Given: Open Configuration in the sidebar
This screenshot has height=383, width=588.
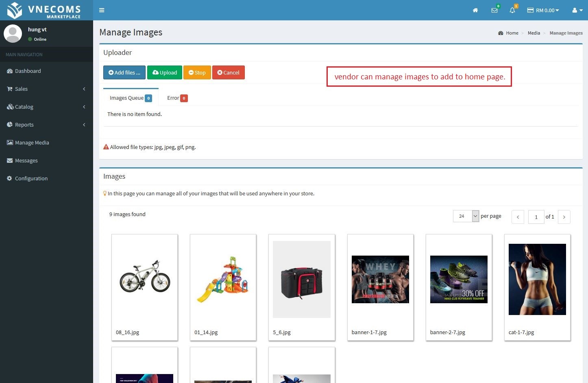Looking at the screenshot, I should [x=46, y=178].
